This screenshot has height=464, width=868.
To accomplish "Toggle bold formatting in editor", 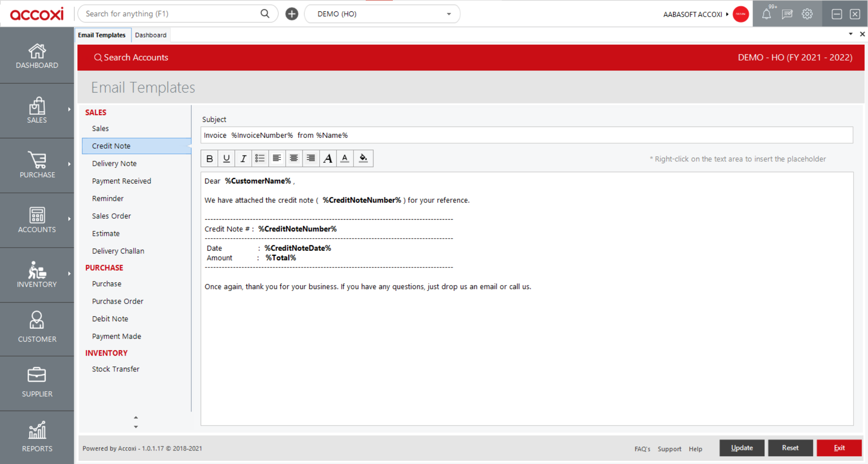I will [209, 158].
